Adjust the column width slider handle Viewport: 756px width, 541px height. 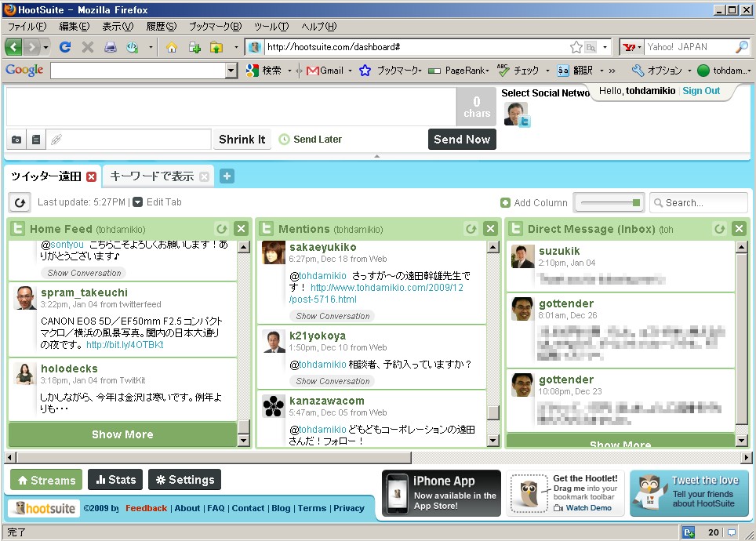[636, 203]
